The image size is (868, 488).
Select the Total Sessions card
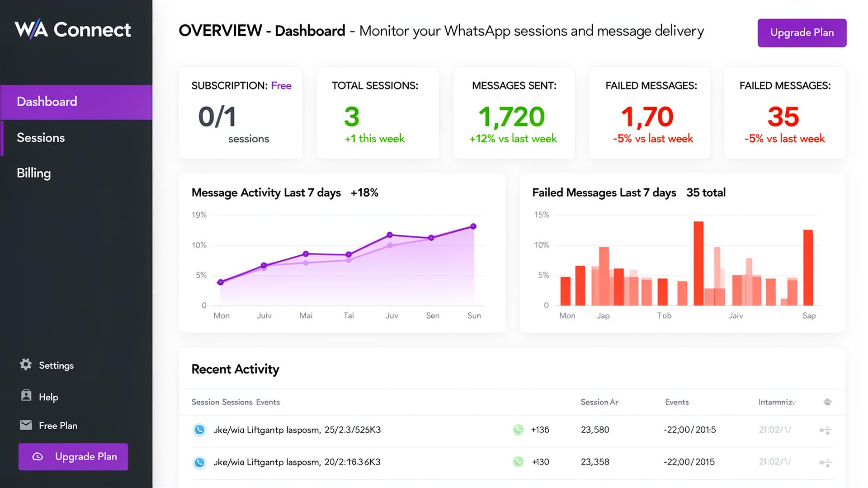tap(377, 113)
